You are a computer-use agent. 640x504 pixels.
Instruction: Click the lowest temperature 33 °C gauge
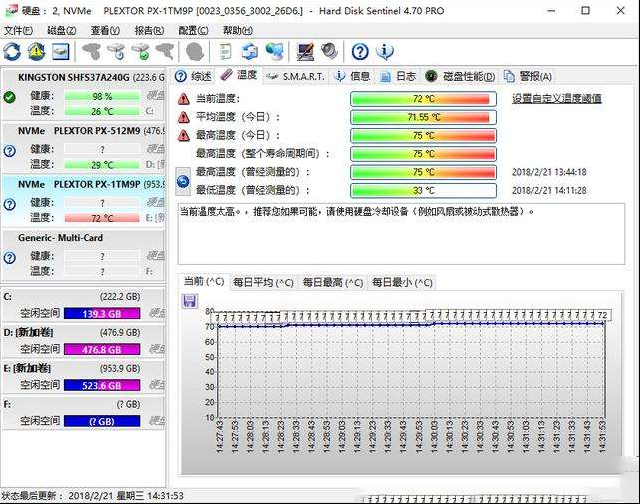(x=423, y=190)
